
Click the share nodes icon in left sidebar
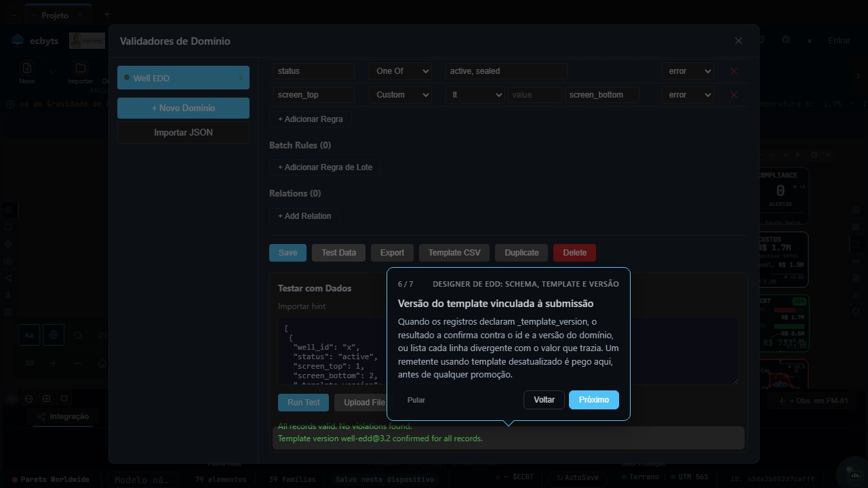coord(8,278)
